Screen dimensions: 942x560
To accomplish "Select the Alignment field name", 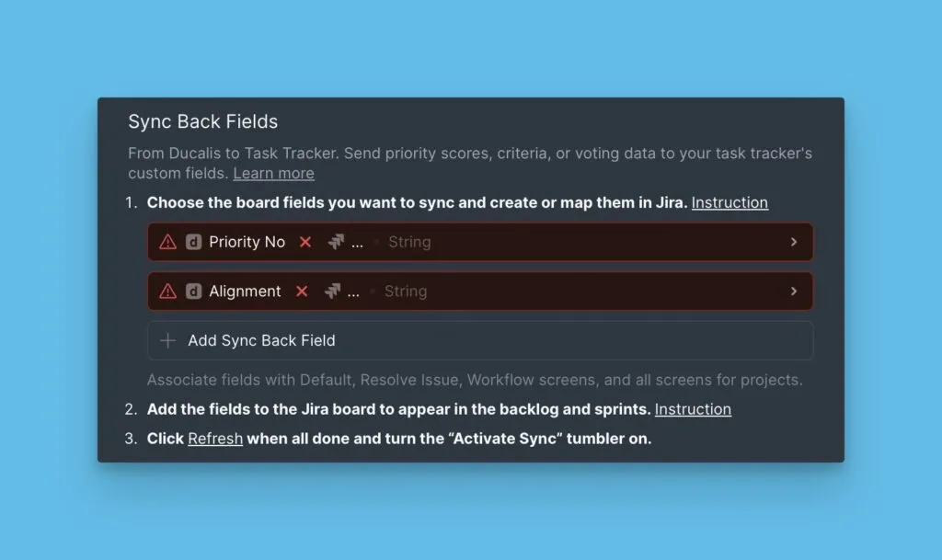I will pyautogui.click(x=245, y=291).
